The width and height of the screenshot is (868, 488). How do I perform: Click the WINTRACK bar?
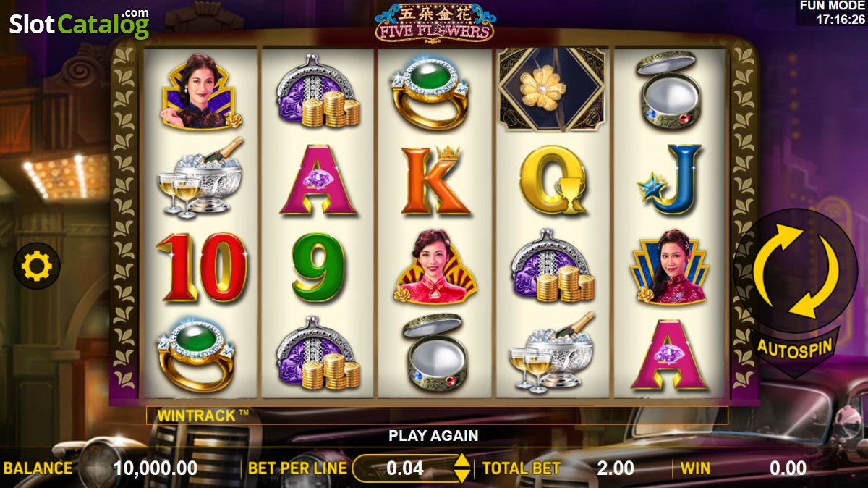[437, 415]
